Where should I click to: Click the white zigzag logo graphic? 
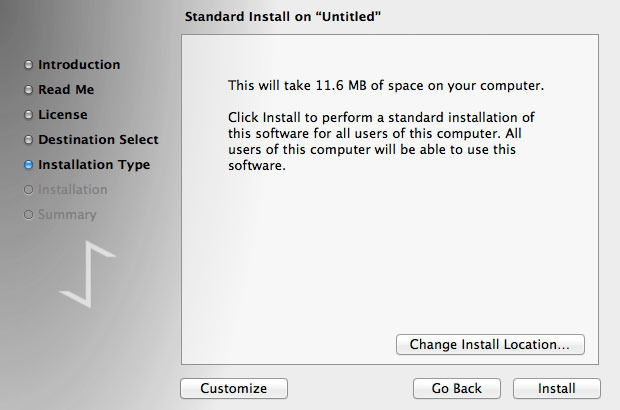tap(88, 272)
